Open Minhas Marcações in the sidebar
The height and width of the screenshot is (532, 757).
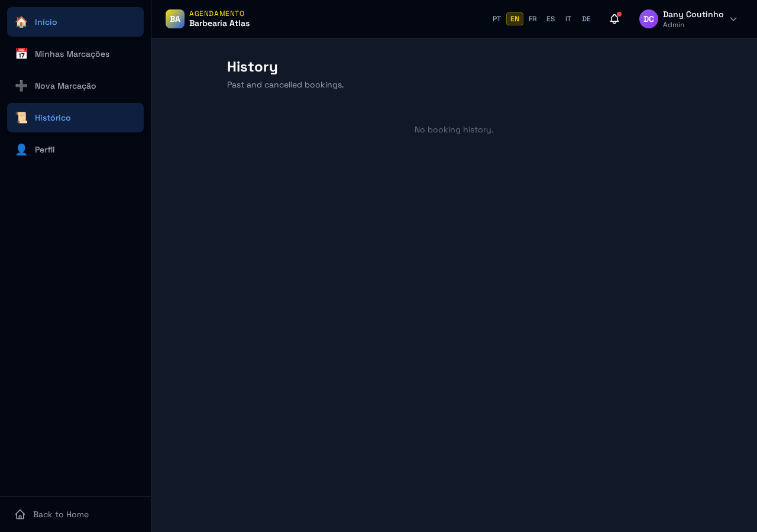75,54
